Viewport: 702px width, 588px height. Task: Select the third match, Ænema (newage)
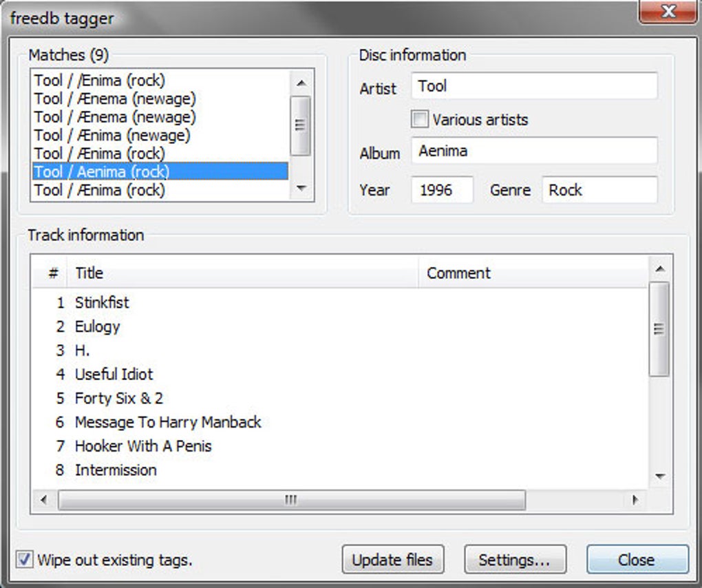tap(160, 117)
